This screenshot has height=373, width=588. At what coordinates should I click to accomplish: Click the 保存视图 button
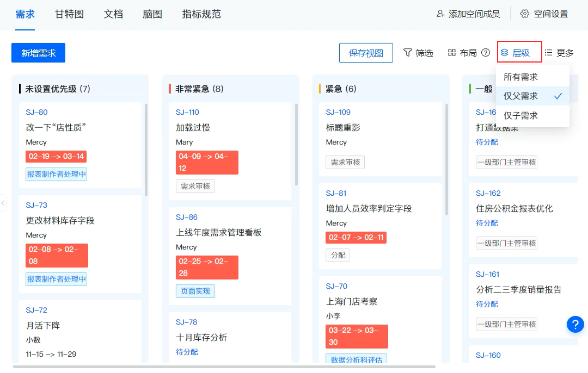[366, 53]
